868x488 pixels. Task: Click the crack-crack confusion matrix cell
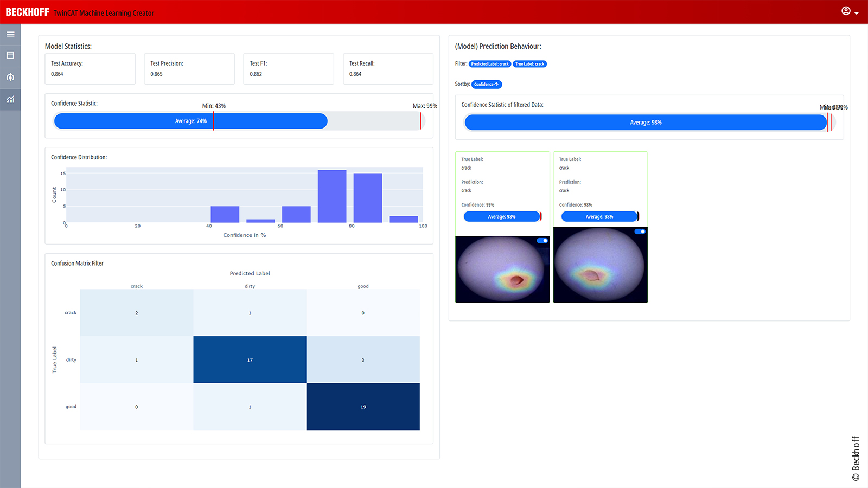pos(137,313)
